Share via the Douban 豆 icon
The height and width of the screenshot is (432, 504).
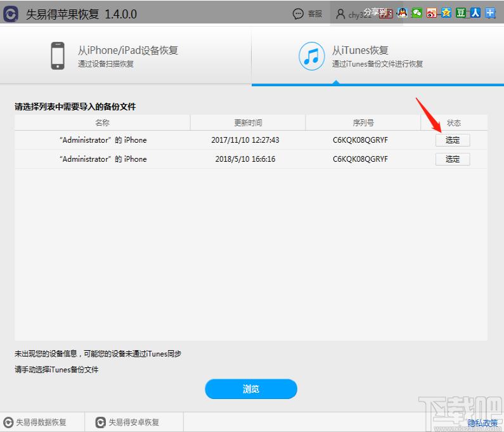461,13
